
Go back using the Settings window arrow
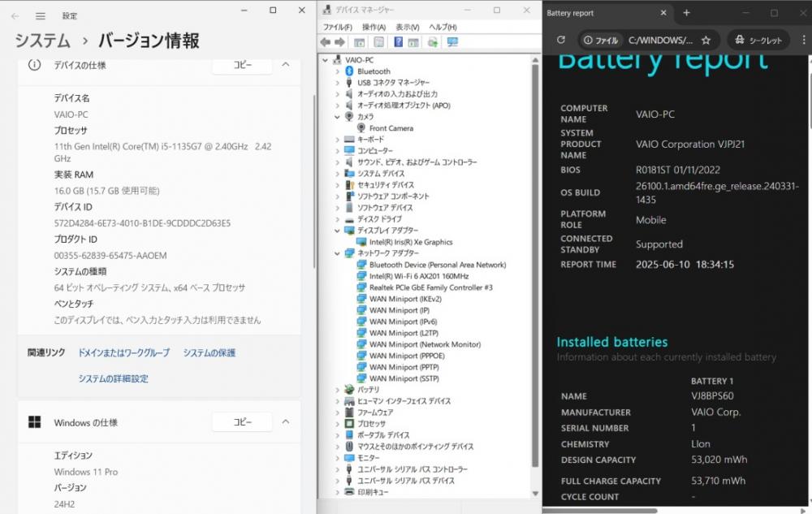(x=15, y=16)
